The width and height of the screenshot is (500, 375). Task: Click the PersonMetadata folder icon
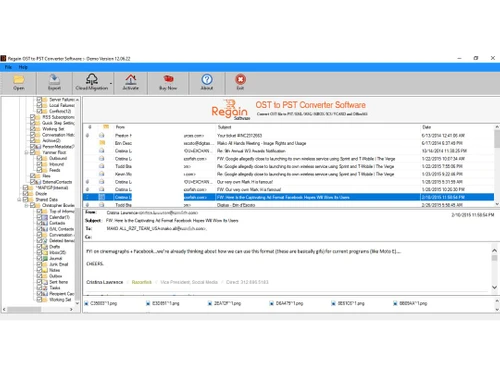pos(38,147)
